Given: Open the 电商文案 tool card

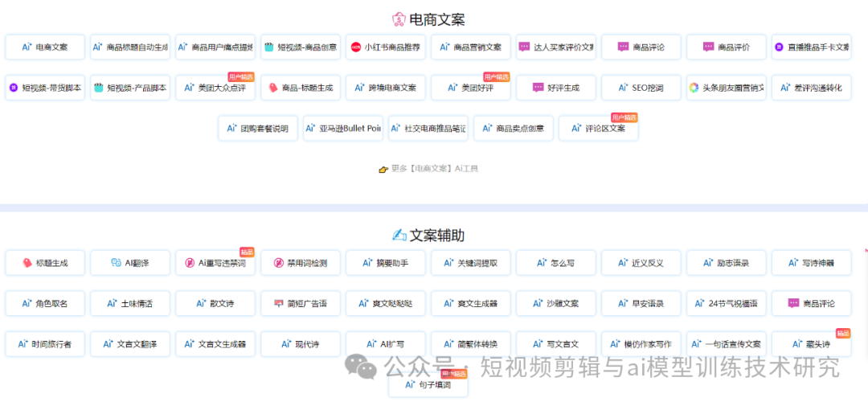Looking at the screenshot, I should point(45,47).
